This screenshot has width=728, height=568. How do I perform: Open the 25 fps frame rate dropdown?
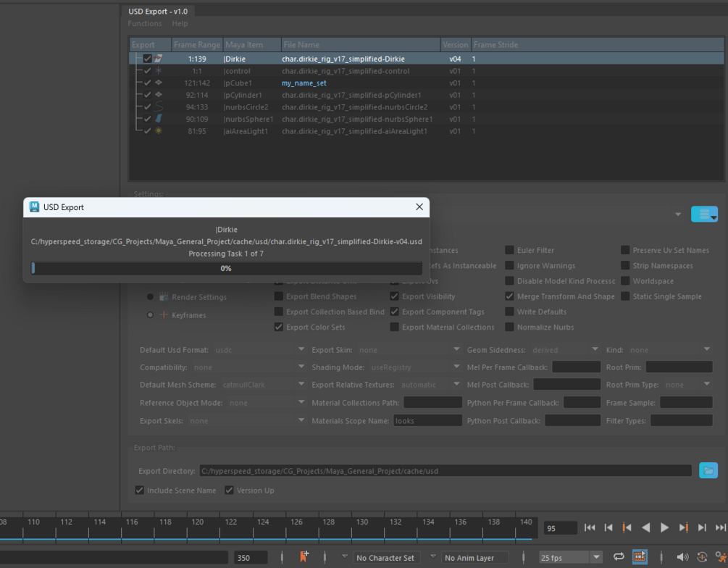point(571,557)
